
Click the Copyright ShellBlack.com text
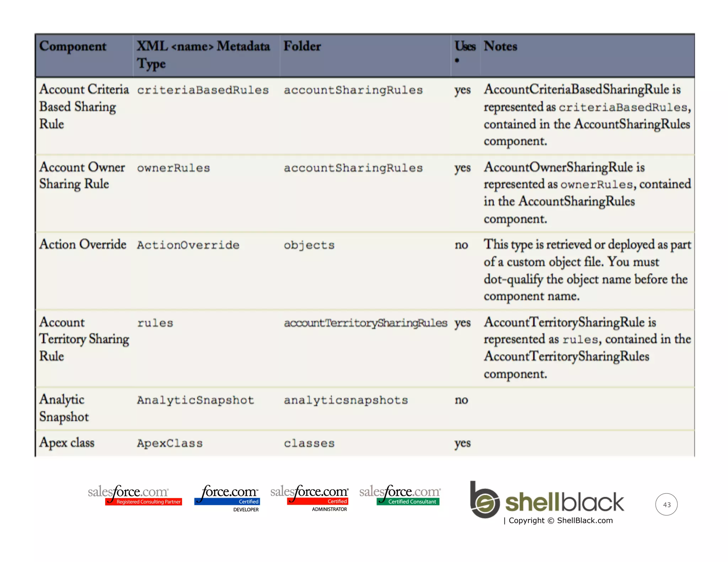click(558, 520)
